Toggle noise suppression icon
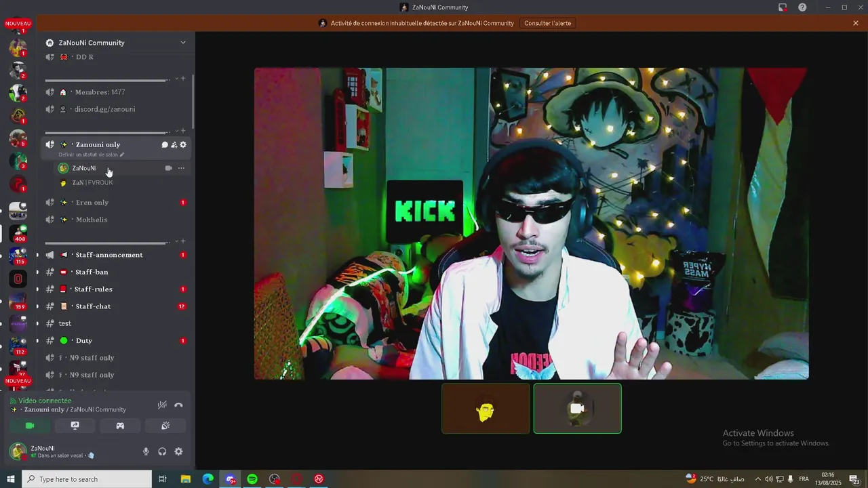868x488 pixels. point(162,405)
